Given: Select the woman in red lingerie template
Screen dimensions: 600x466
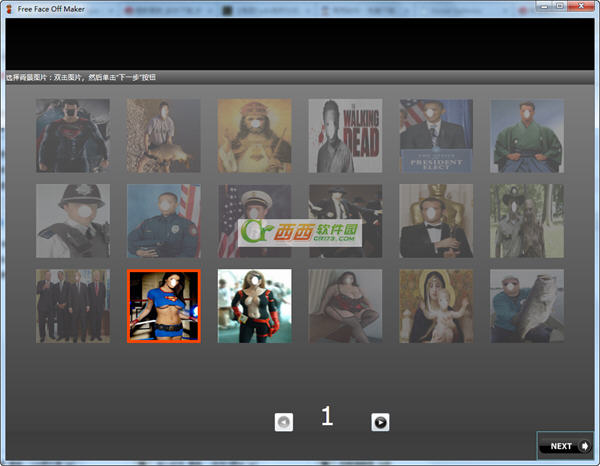Looking at the screenshot, I should pyautogui.click(x=345, y=306).
